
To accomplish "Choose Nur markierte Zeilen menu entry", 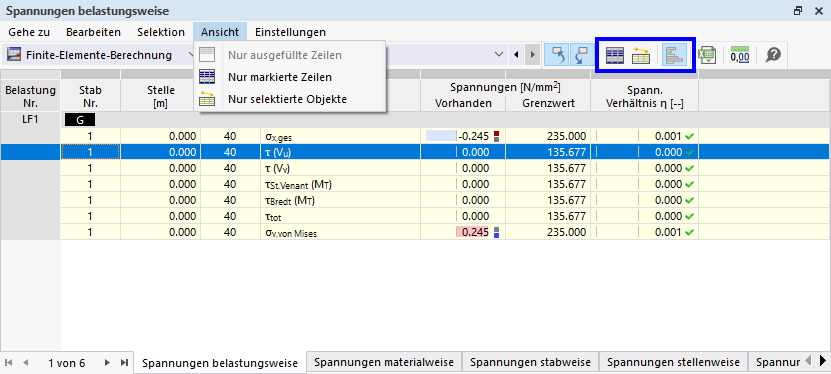I will click(x=290, y=77).
